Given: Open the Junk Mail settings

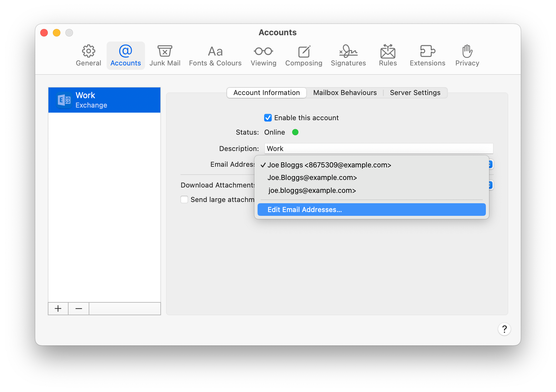Looking at the screenshot, I should pos(165,55).
